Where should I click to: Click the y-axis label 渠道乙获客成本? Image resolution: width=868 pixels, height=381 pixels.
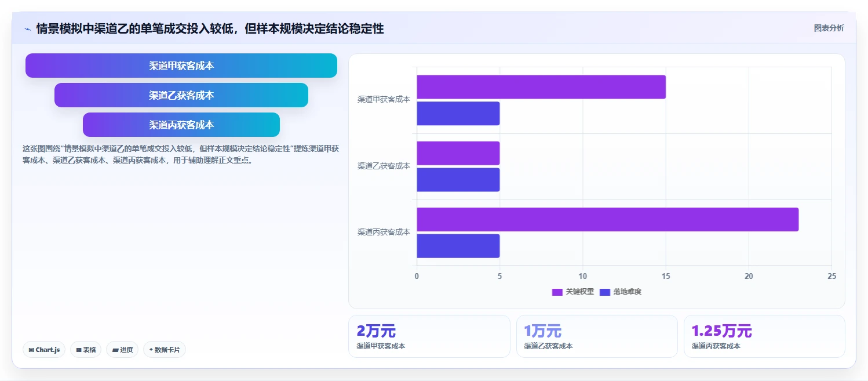pos(384,166)
